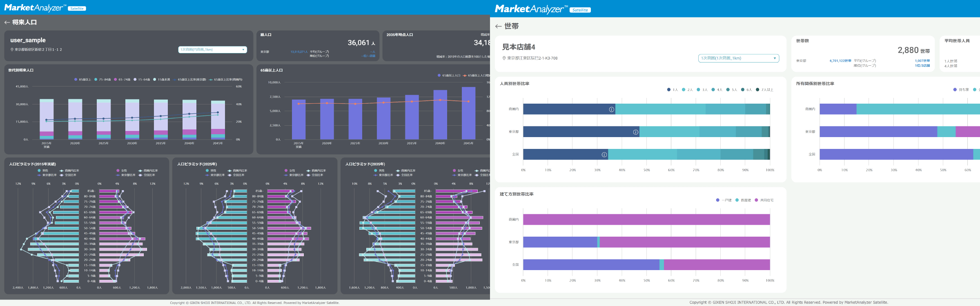The width and height of the screenshot is (980, 306).
Task: Go back using arrow beside 将来人口
Action: (x=7, y=22)
